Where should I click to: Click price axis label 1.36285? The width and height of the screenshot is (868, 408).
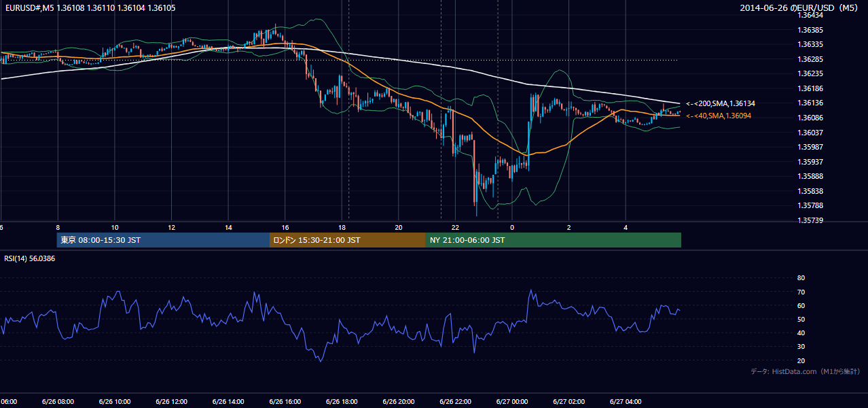tap(810, 59)
